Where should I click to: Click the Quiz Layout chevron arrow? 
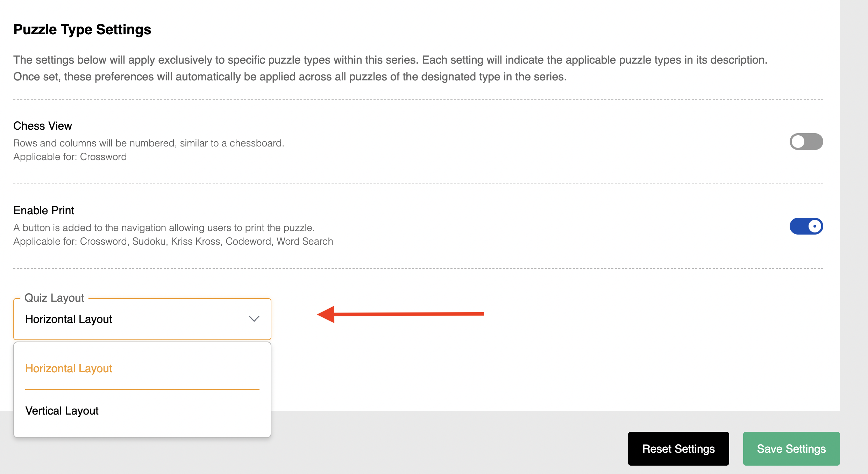tap(254, 319)
